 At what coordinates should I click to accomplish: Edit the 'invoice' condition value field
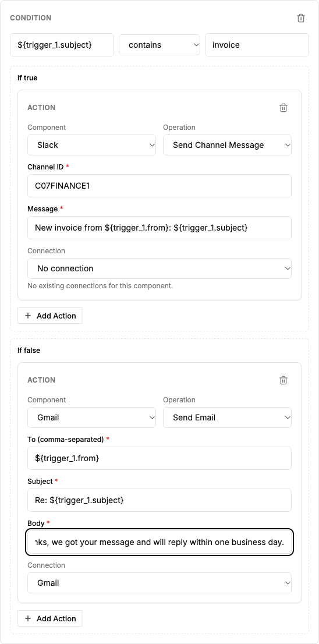click(x=257, y=45)
